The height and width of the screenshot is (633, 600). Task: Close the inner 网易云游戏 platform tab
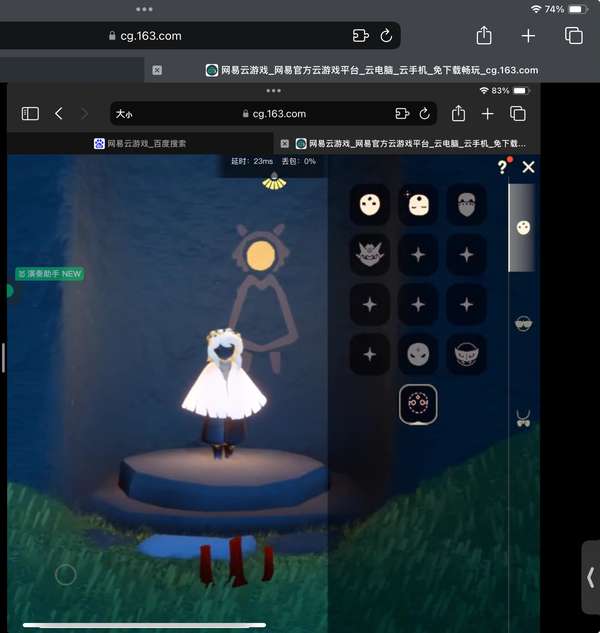coord(285,143)
